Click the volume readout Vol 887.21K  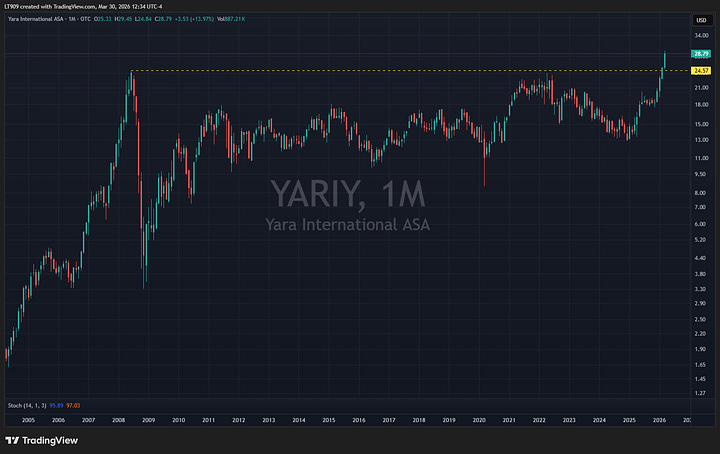point(231,19)
